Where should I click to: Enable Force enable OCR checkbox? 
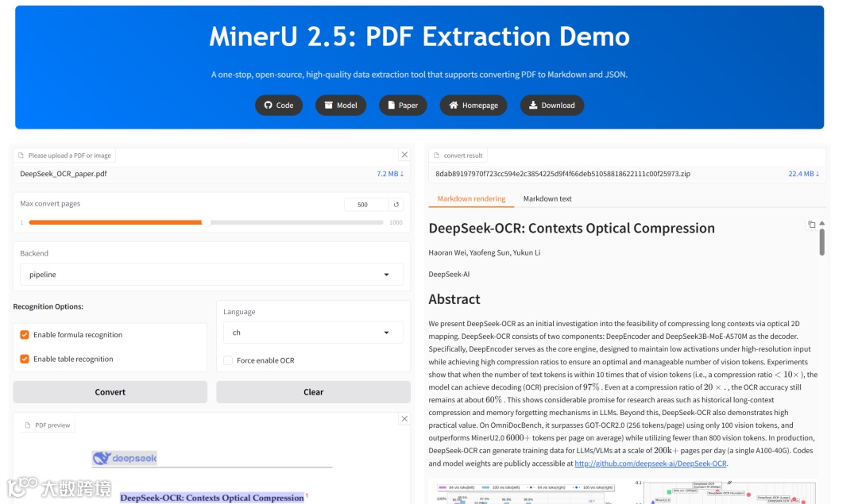[228, 360]
